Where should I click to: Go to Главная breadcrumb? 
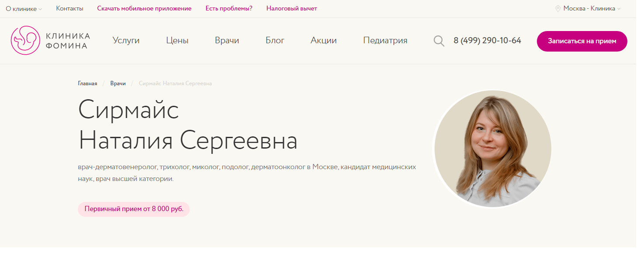tap(87, 83)
